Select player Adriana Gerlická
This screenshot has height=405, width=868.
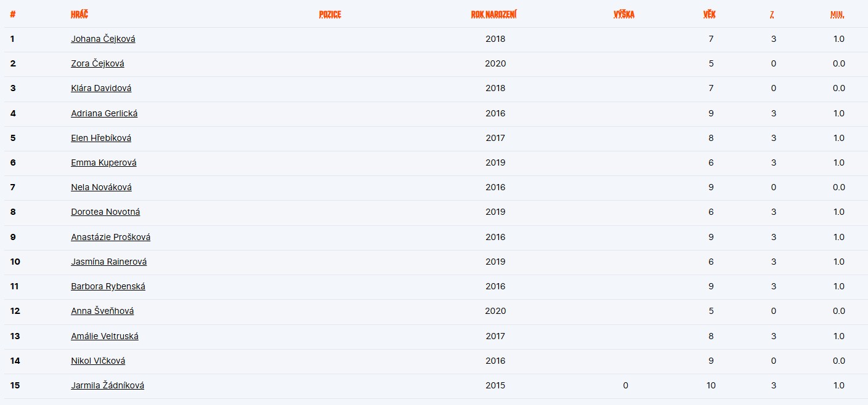[104, 113]
